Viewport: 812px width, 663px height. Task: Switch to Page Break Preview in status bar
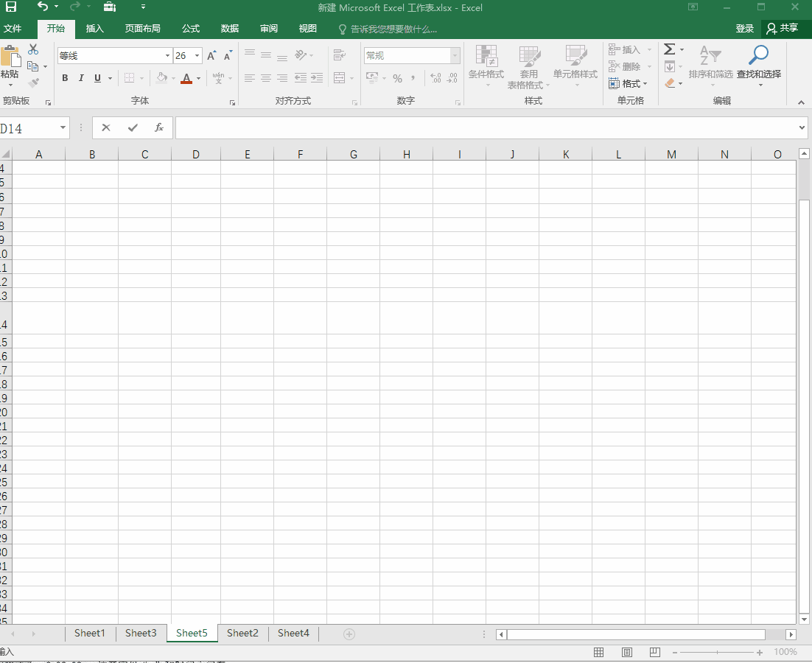tap(654, 652)
